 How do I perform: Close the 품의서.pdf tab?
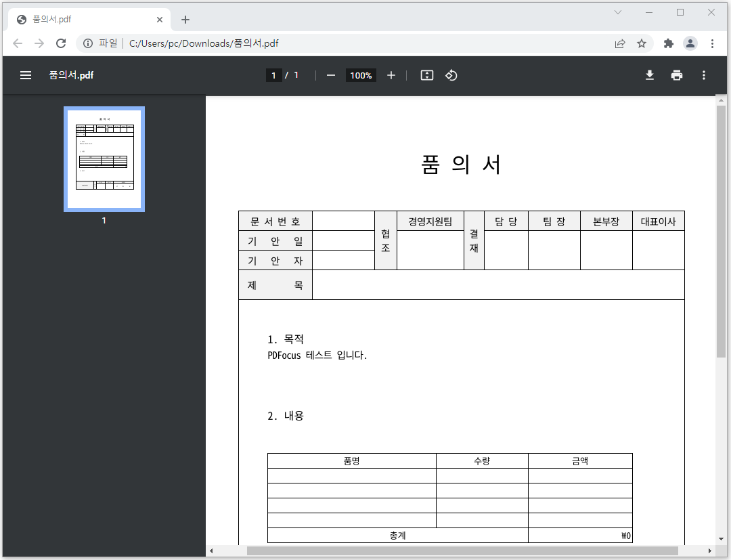tap(160, 20)
